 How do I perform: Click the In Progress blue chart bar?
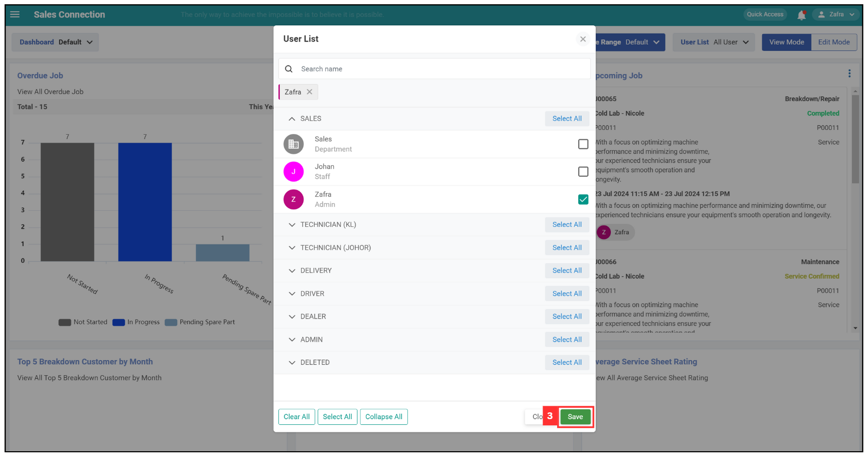pos(145,202)
